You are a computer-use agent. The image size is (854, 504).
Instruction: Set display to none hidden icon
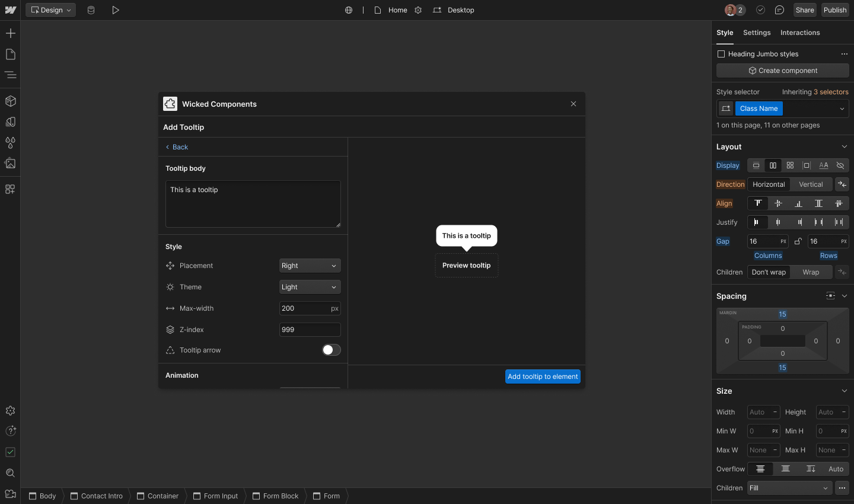coord(840,165)
